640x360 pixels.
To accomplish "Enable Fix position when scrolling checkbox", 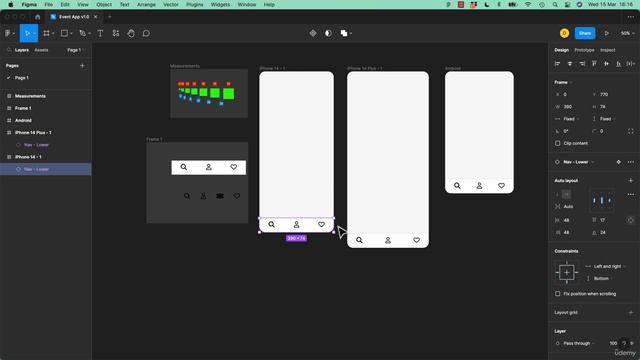I will tap(558, 294).
